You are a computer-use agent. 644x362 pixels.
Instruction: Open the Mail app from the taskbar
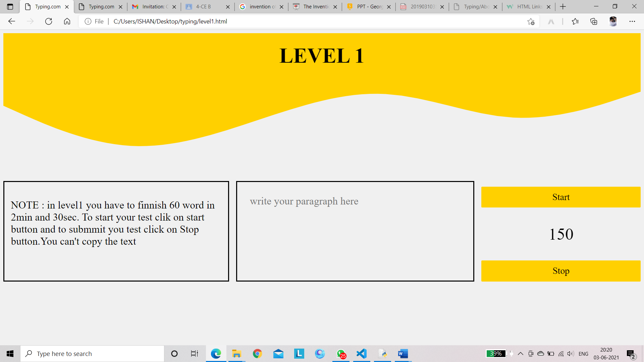tap(278, 353)
